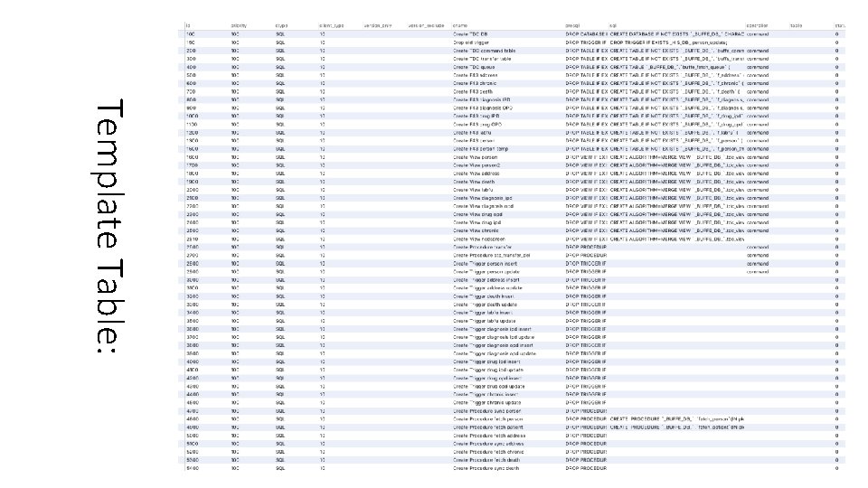Click the 'version_exclude' column header

pyautogui.click(x=426, y=26)
